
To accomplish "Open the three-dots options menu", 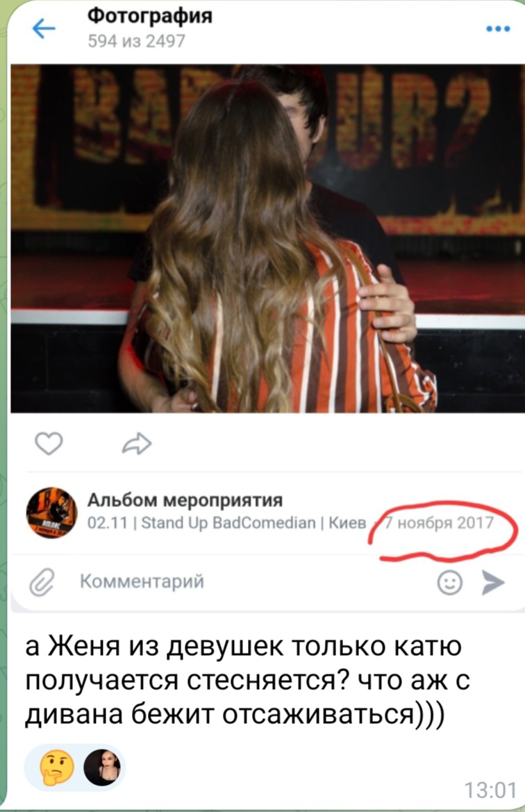I will [497, 29].
